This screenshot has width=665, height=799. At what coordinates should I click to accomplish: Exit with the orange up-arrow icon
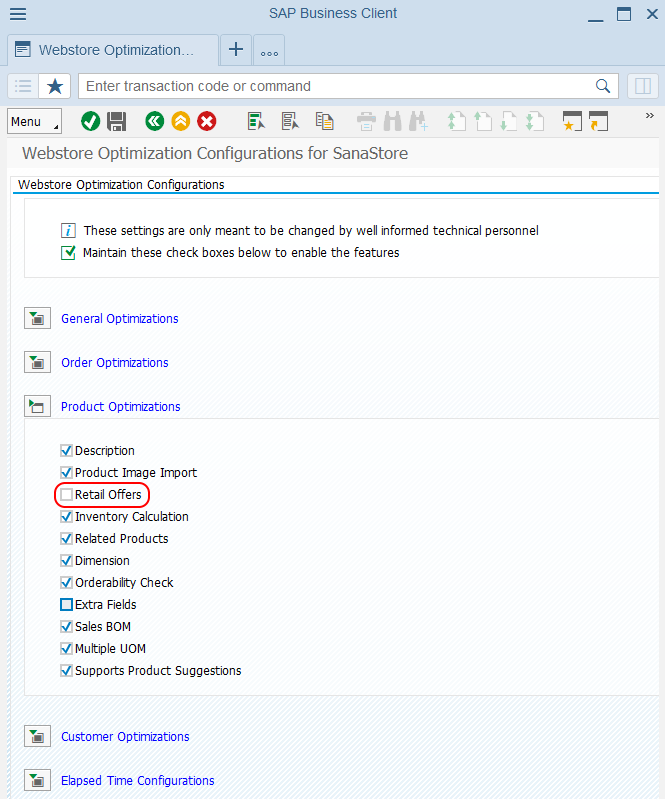click(x=180, y=121)
